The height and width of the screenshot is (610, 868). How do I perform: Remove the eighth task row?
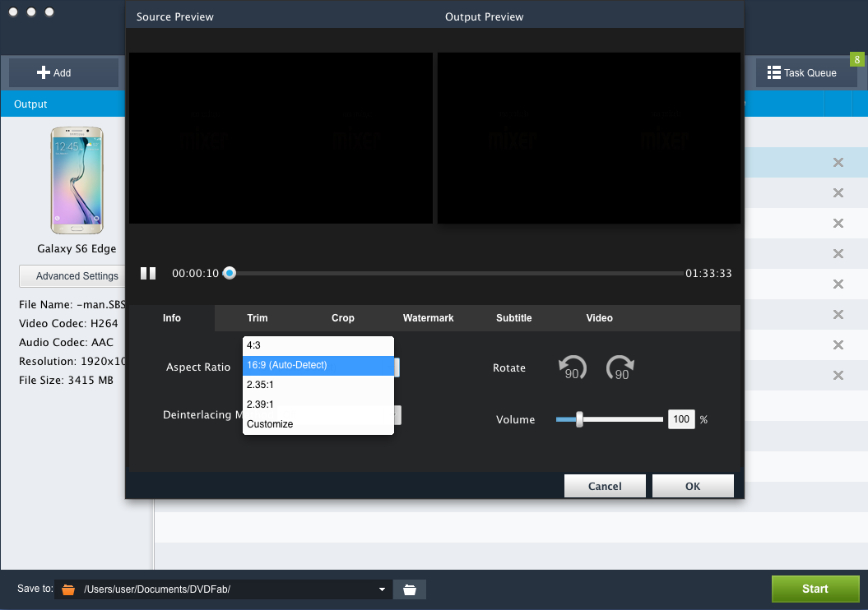click(838, 376)
